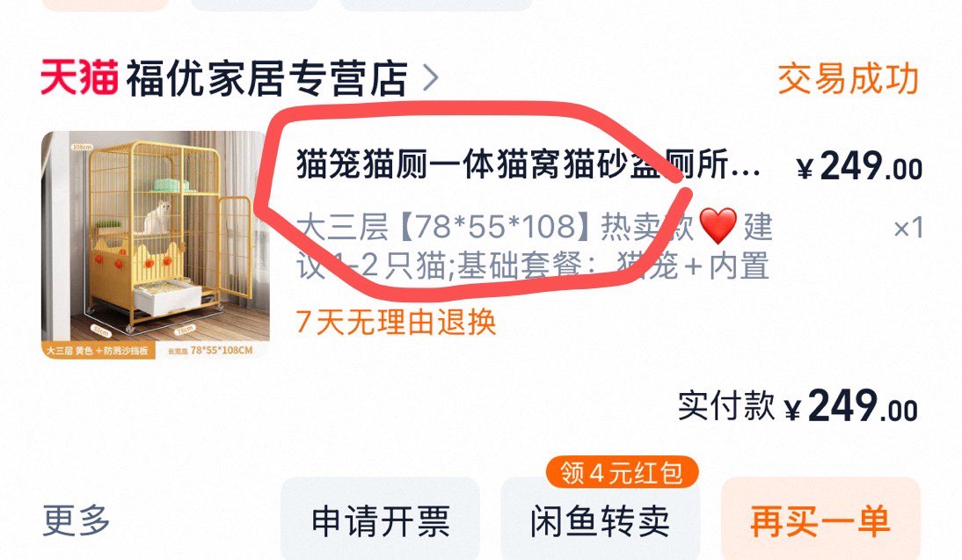Tap the red heart emoji
Image resolution: width=962 pixels, height=560 pixels.
coord(718,225)
